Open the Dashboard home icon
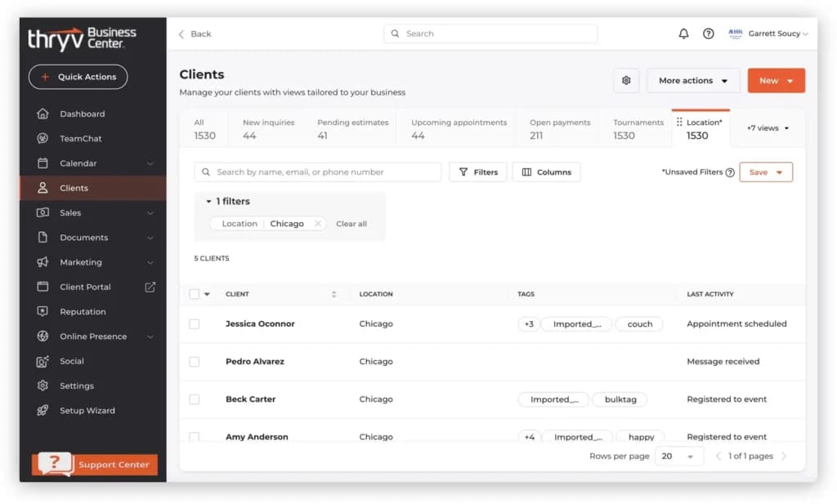Image resolution: width=837 pixels, height=504 pixels. tap(43, 114)
